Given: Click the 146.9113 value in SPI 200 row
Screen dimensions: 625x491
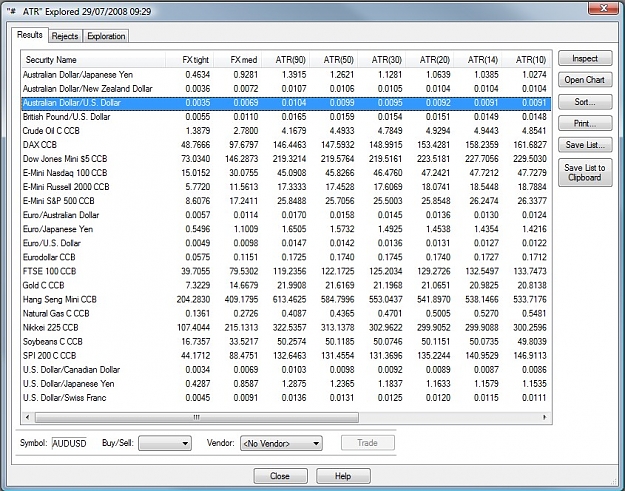Looking at the screenshot, I should point(530,355).
